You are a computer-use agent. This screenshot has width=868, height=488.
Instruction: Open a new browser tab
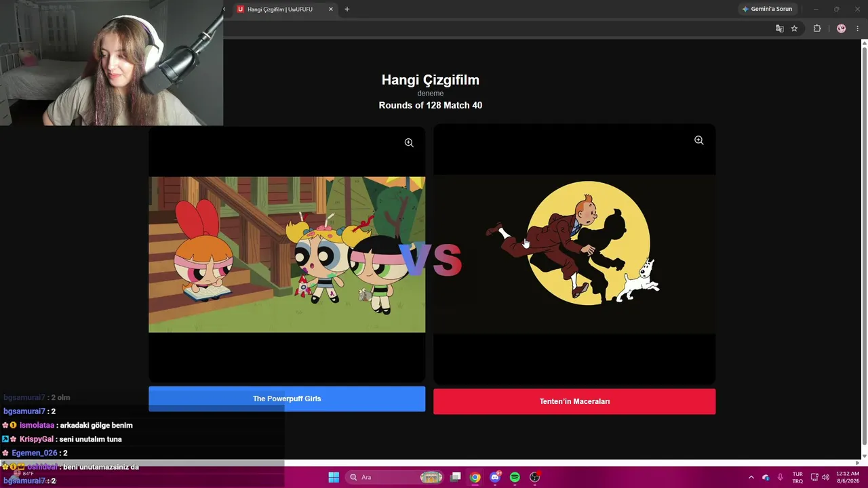coord(347,9)
